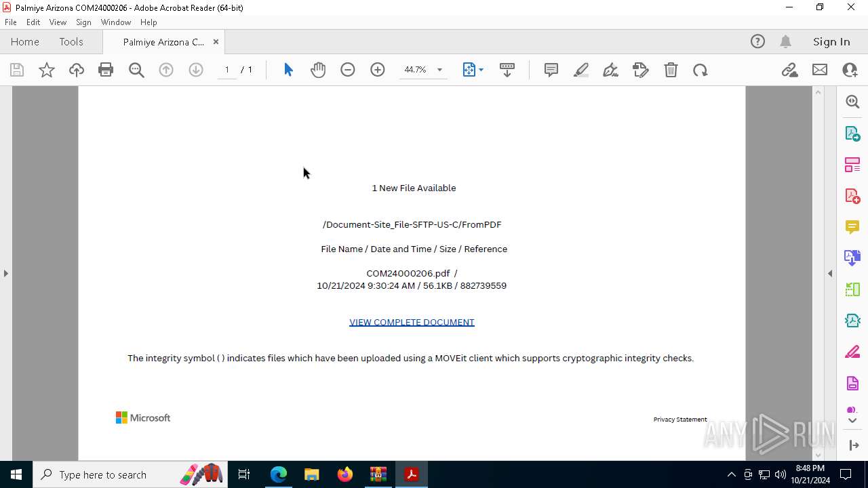Send the file by email

click(820, 70)
